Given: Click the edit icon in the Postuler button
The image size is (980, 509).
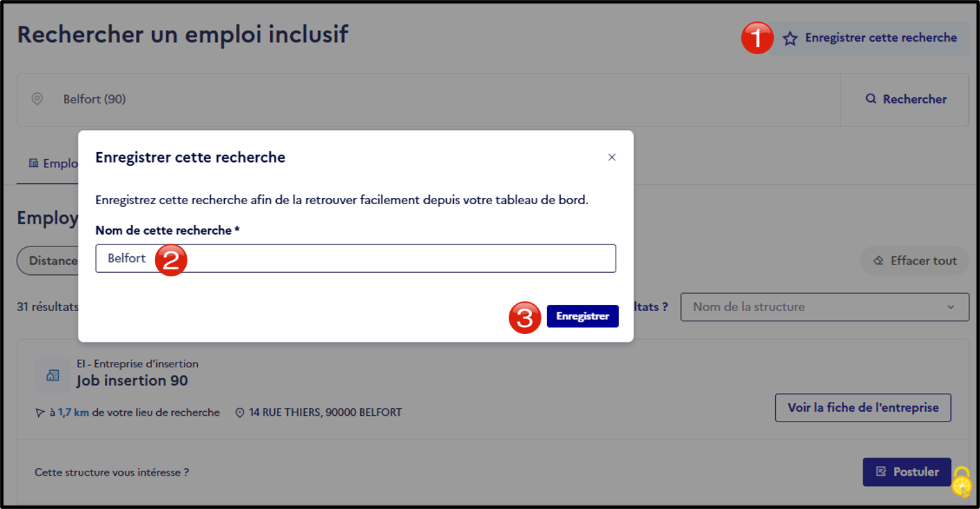Looking at the screenshot, I should coord(881,472).
